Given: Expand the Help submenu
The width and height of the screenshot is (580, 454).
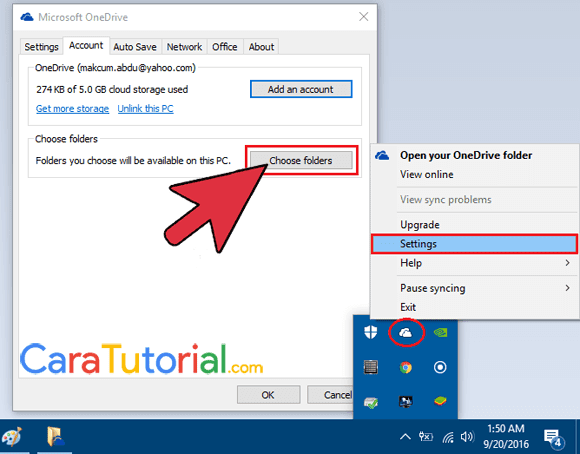Looking at the screenshot, I should [475, 263].
